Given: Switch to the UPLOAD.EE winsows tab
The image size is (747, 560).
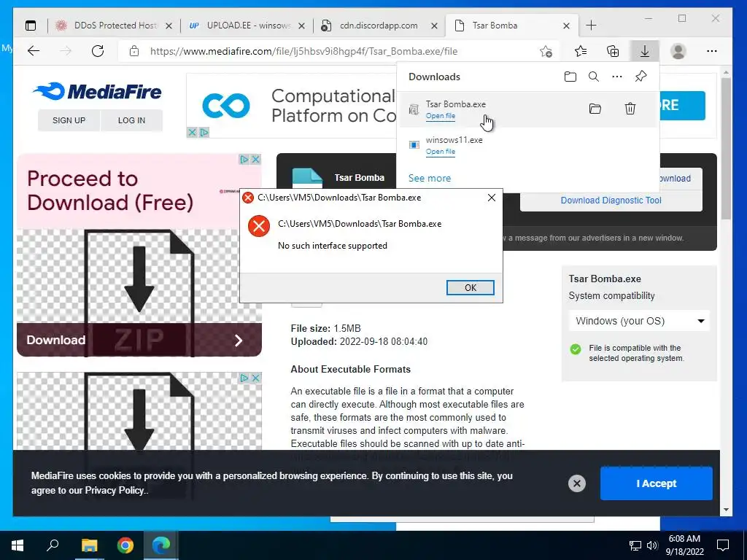Looking at the screenshot, I should [x=247, y=26].
